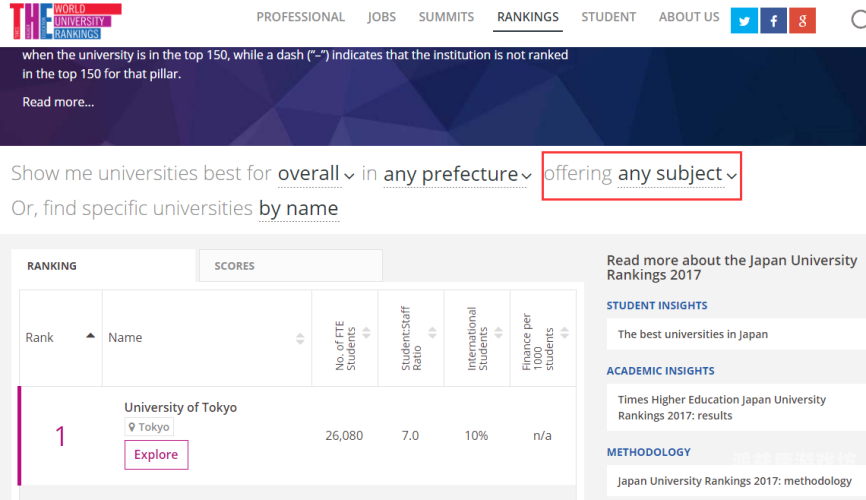Image resolution: width=866 pixels, height=500 pixels.
Task: Open the University of Tokyo name link
Action: coord(181,407)
